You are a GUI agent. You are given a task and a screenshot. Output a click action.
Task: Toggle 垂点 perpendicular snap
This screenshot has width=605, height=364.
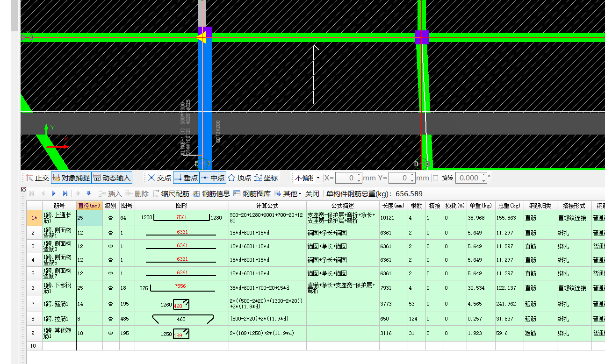(186, 178)
